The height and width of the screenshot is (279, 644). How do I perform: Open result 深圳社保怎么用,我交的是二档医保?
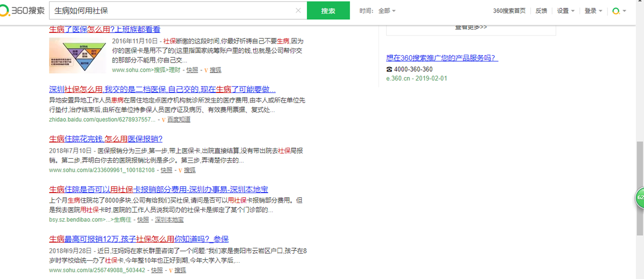coord(162,89)
